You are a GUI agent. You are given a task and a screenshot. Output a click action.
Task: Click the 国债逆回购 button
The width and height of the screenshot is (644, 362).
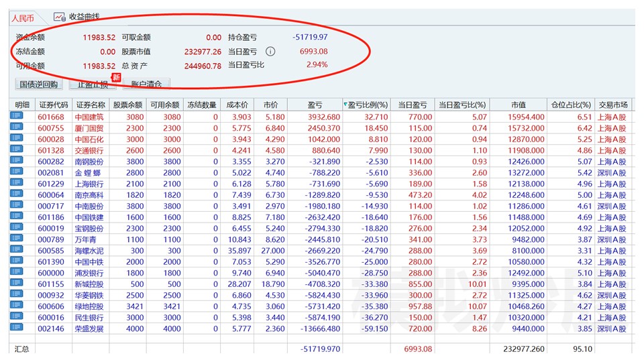tap(39, 84)
